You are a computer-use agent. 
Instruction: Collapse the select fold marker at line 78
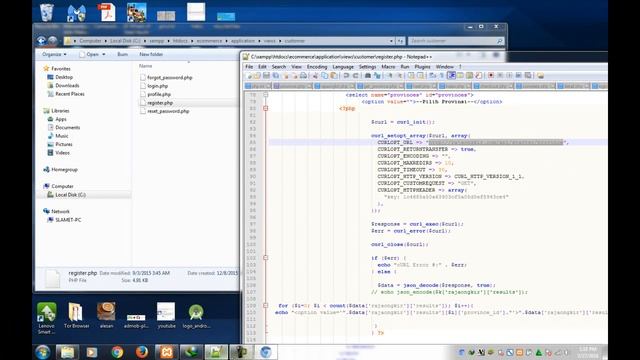[265, 95]
